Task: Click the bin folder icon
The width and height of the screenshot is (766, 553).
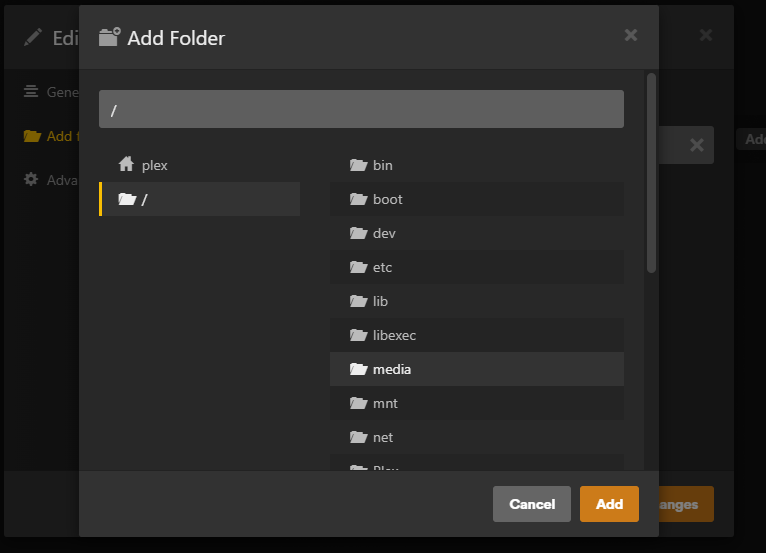Action: coord(358,165)
